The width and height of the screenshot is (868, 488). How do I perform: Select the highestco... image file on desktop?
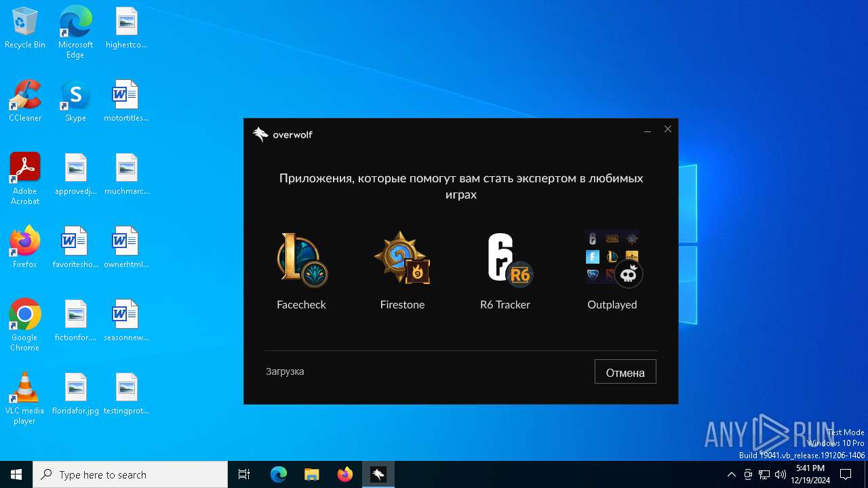click(x=126, y=28)
